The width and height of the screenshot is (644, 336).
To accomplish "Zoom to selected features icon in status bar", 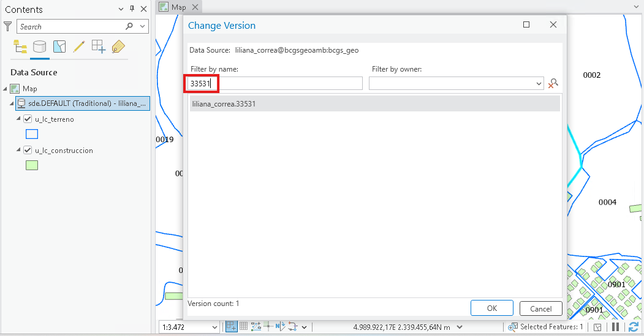I will (513, 327).
